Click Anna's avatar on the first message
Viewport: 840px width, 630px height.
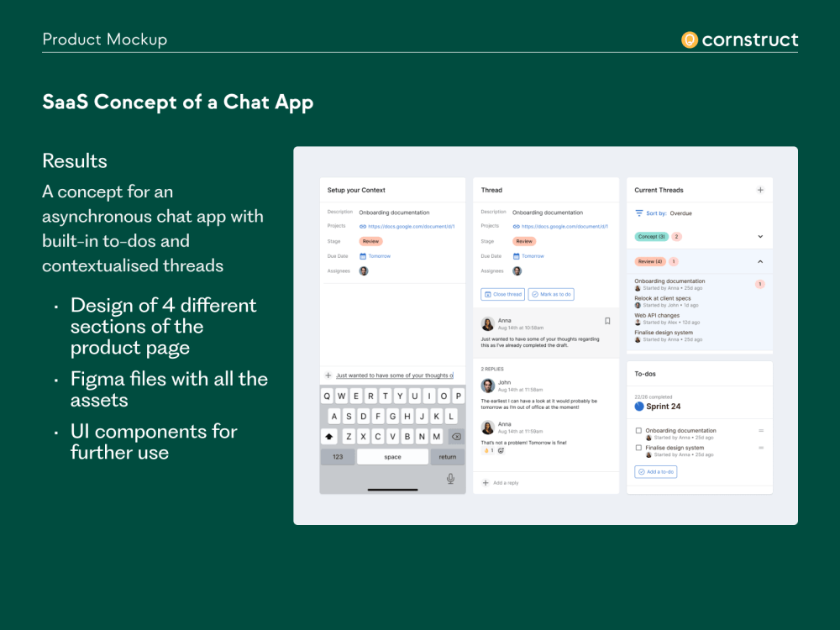(487, 323)
